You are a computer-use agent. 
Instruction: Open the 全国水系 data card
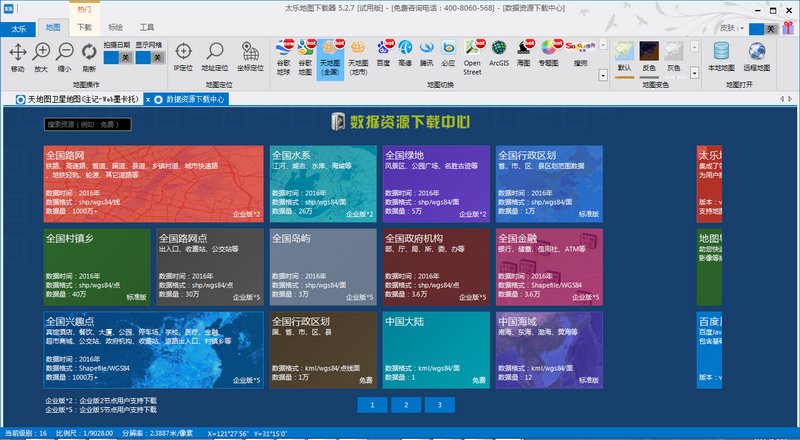point(323,184)
